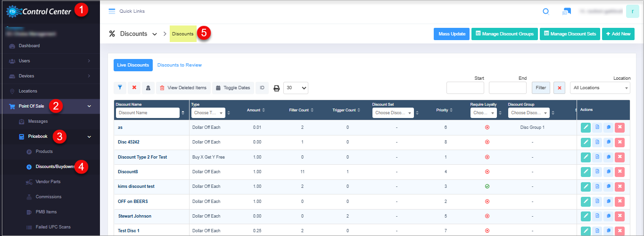The height and width of the screenshot is (236, 644).
Task: Open the chat messages icon in header
Action: tap(567, 12)
